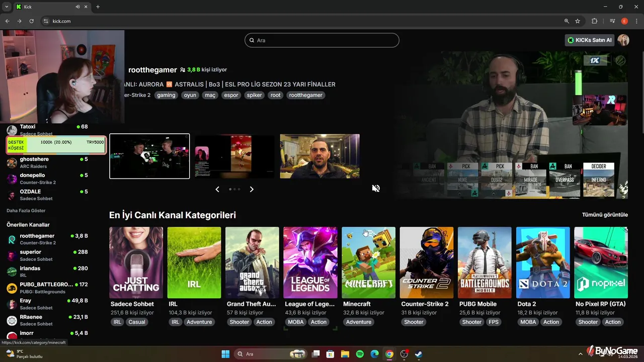Open the PUBG Mobile category cover
644x362 pixels.
click(x=485, y=262)
